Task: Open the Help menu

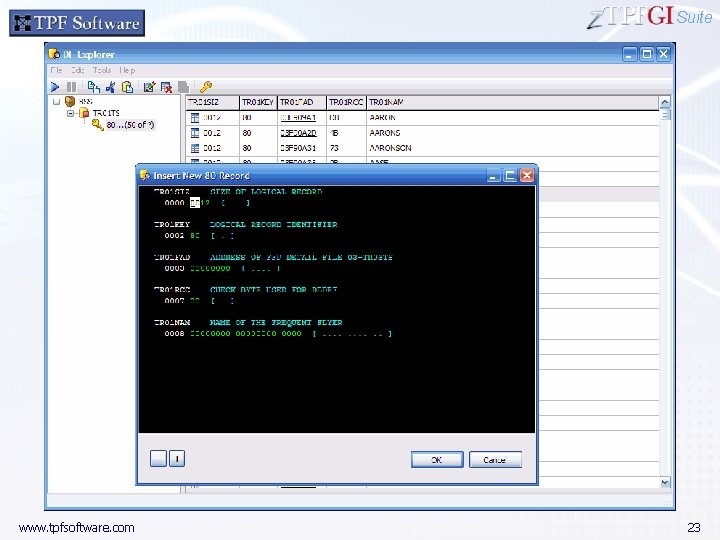Action: pos(127,70)
